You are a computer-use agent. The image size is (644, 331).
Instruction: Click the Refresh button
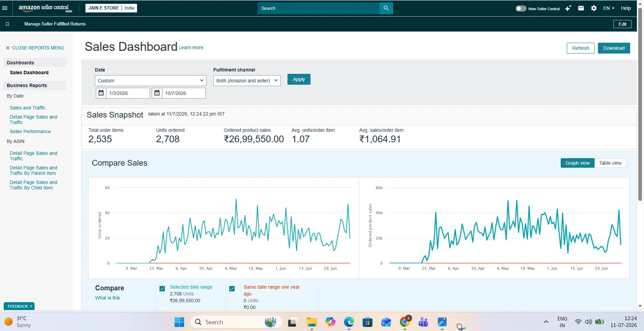point(580,48)
